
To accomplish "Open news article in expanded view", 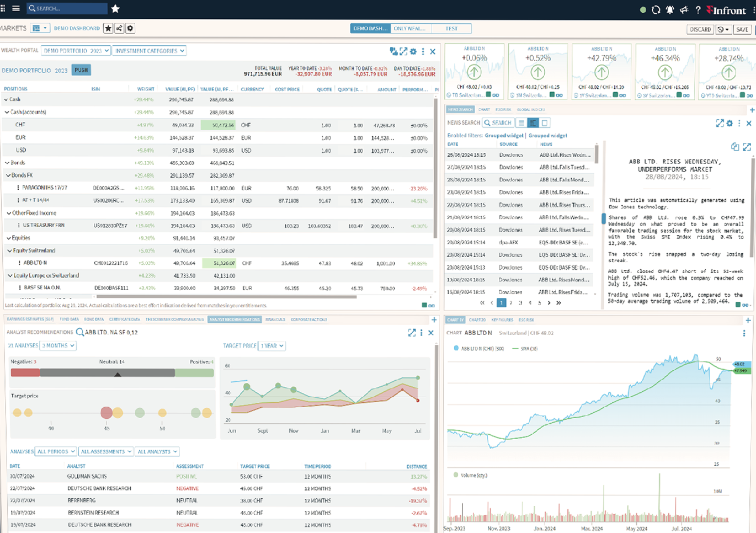I will (747, 147).
